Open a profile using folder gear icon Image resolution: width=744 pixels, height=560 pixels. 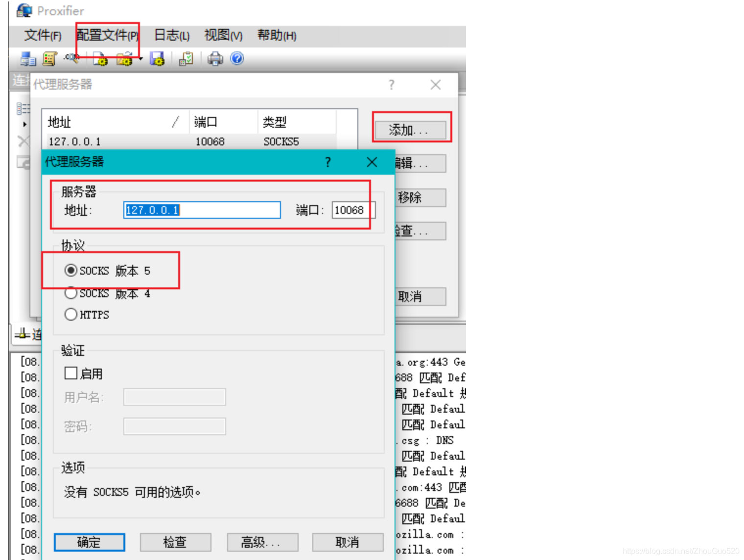click(x=124, y=59)
